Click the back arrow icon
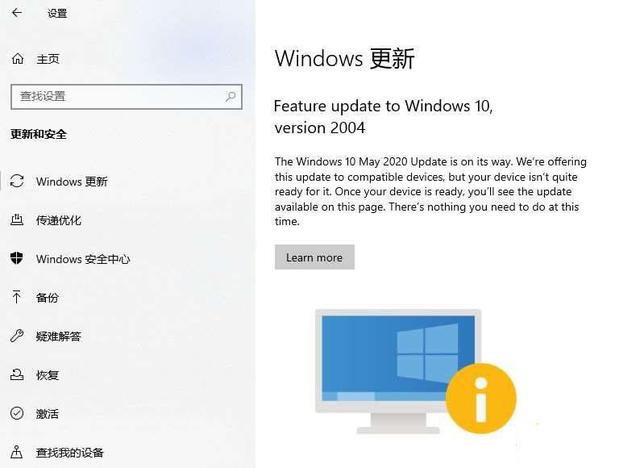This screenshot has height=468, width=640. point(17,13)
